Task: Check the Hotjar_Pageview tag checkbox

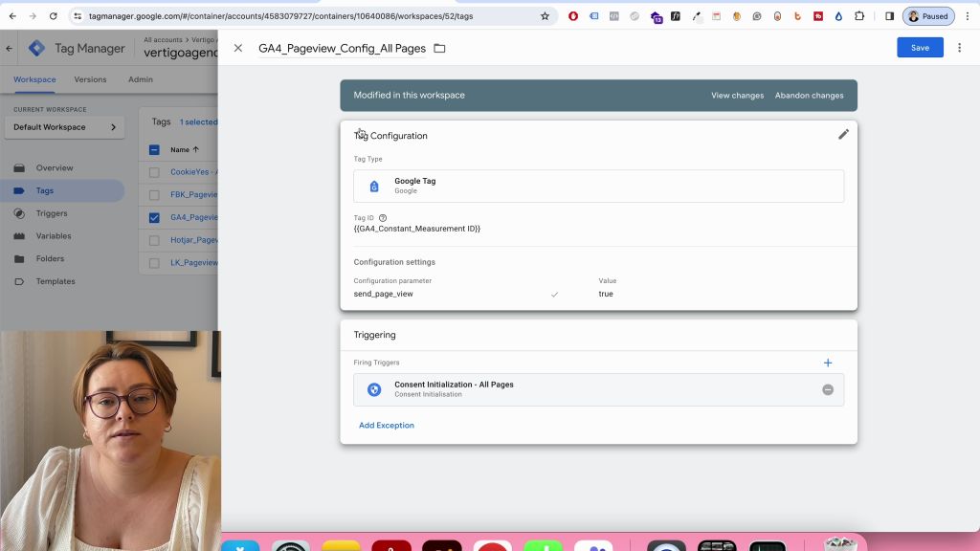Action: pos(154,240)
